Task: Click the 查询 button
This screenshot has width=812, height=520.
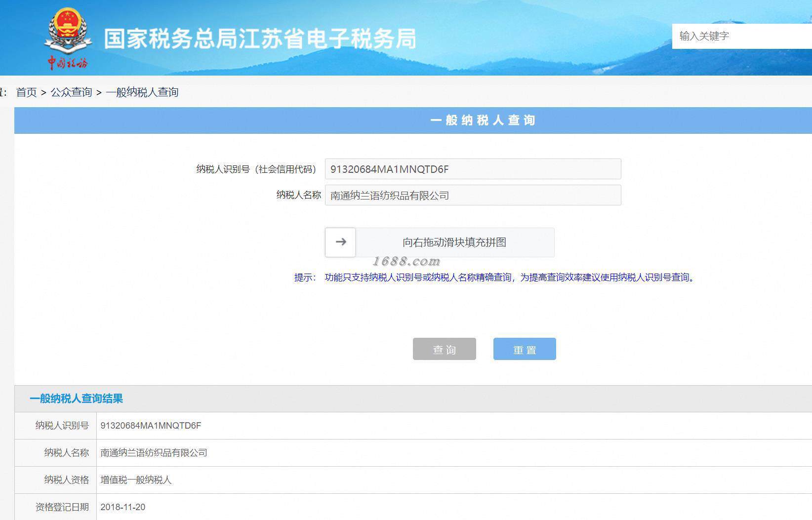Action: [445, 349]
